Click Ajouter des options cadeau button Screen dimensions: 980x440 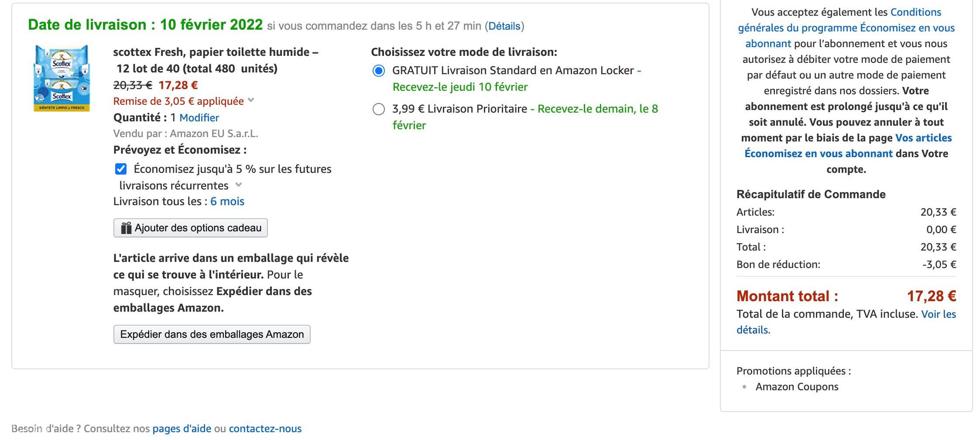click(190, 228)
